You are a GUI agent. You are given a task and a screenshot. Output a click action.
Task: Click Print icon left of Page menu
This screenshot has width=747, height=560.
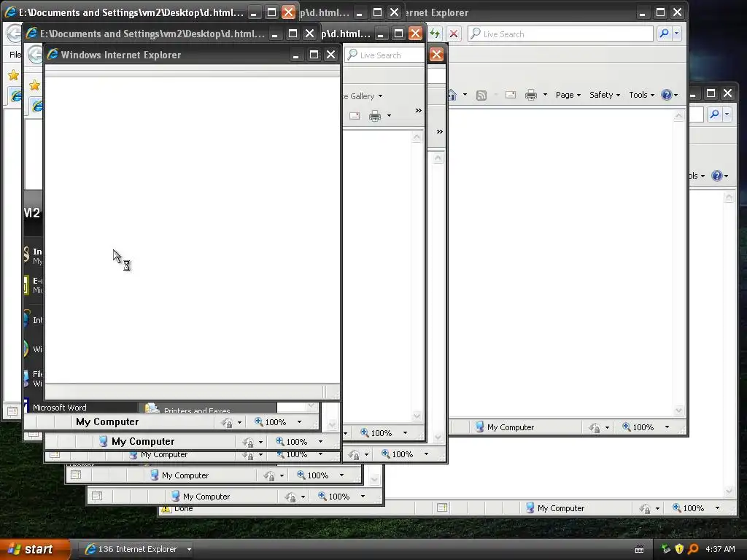tap(531, 95)
